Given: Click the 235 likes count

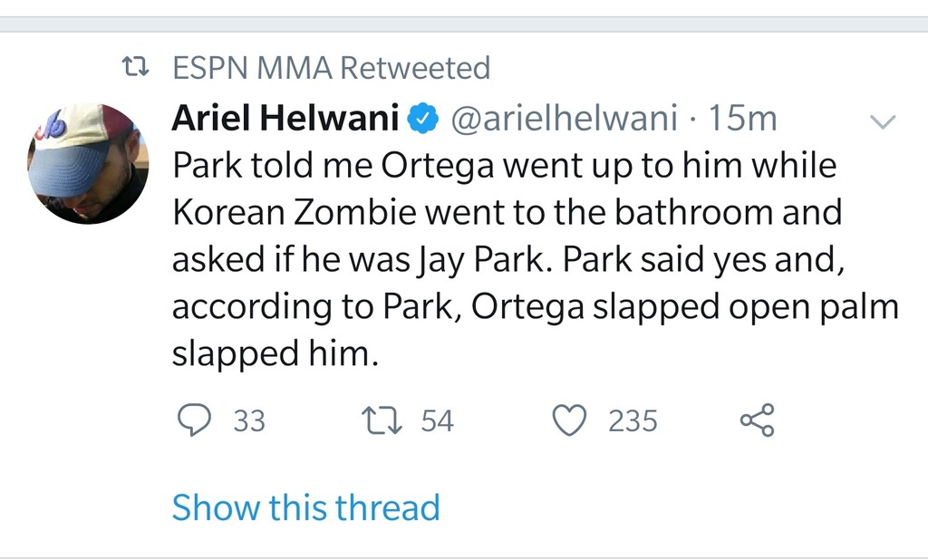Looking at the screenshot, I should click(633, 421).
